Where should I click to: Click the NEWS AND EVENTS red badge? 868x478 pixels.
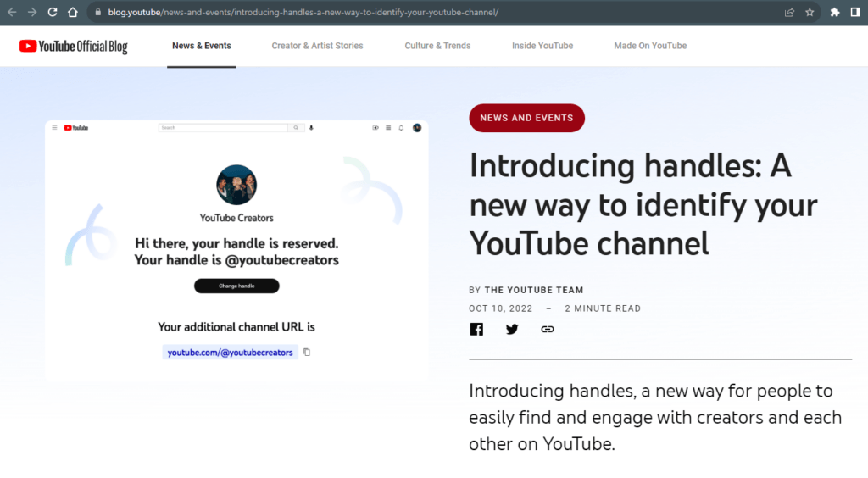527,118
